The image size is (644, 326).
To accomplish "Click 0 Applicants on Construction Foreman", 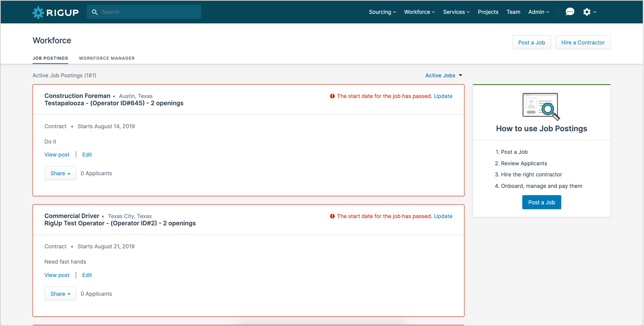I will 96,173.
